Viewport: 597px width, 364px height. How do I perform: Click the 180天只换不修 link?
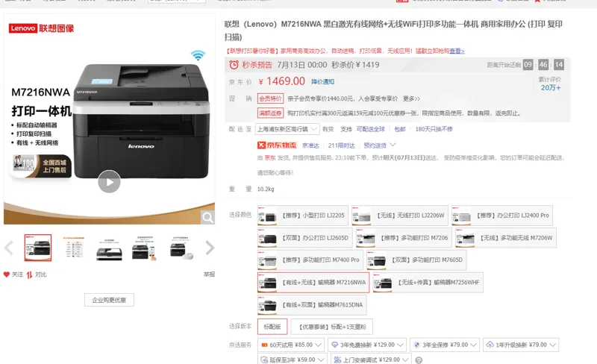[x=434, y=129]
